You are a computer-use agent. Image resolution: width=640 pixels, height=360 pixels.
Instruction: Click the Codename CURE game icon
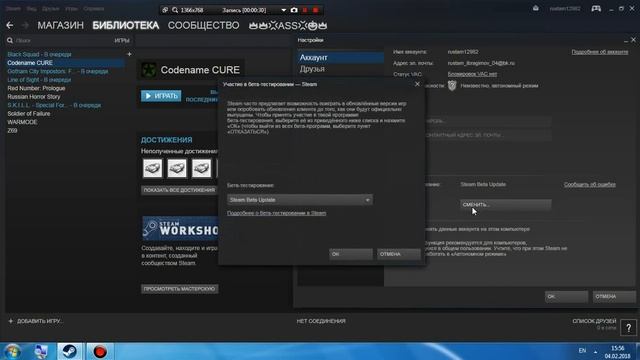tap(149, 70)
